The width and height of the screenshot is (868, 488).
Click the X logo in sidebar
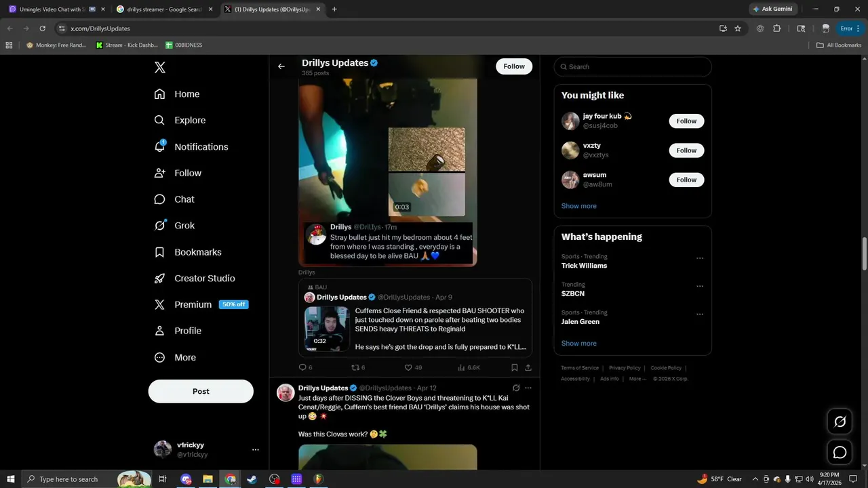click(x=160, y=67)
